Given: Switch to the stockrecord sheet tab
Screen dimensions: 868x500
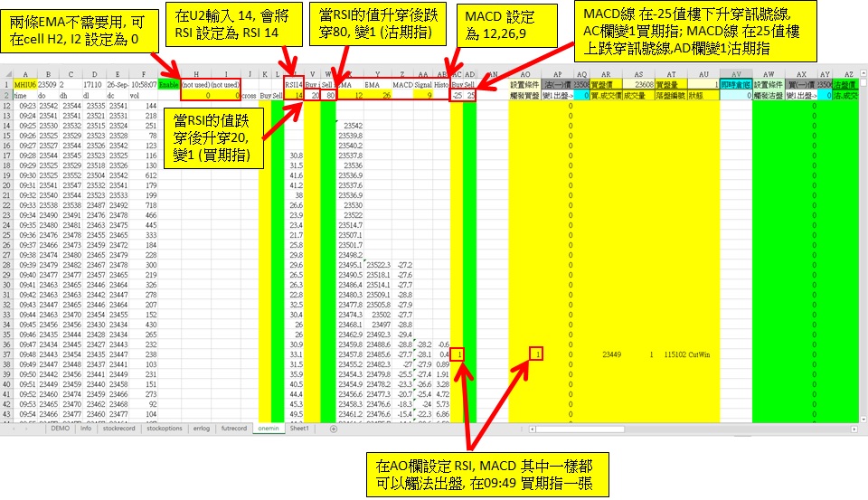Looking at the screenshot, I should click(x=118, y=429).
